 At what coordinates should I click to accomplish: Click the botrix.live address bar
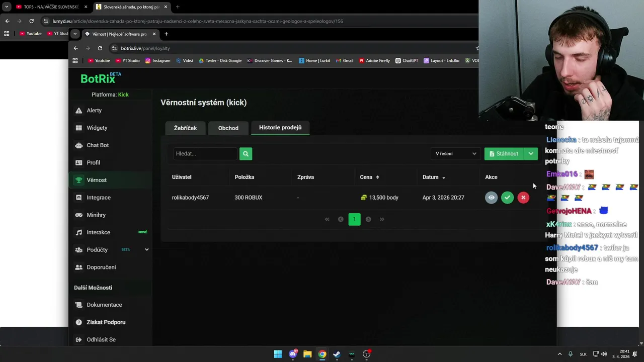tap(292, 48)
